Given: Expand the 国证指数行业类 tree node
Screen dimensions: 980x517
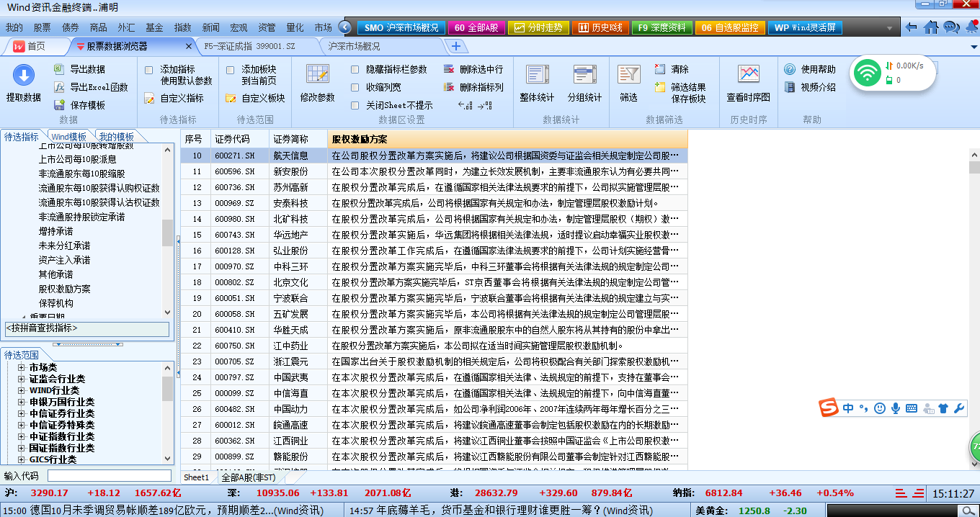Looking at the screenshot, I should 22,448.
